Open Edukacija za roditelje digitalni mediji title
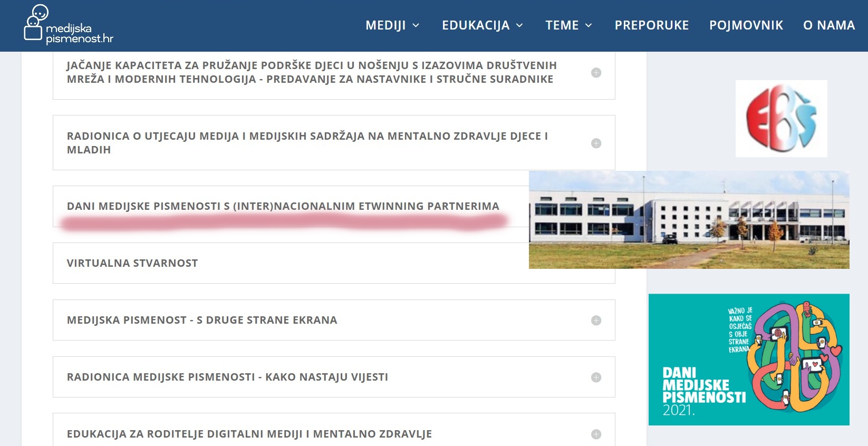The image size is (868, 446). pyautogui.click(x=249, y=434)
